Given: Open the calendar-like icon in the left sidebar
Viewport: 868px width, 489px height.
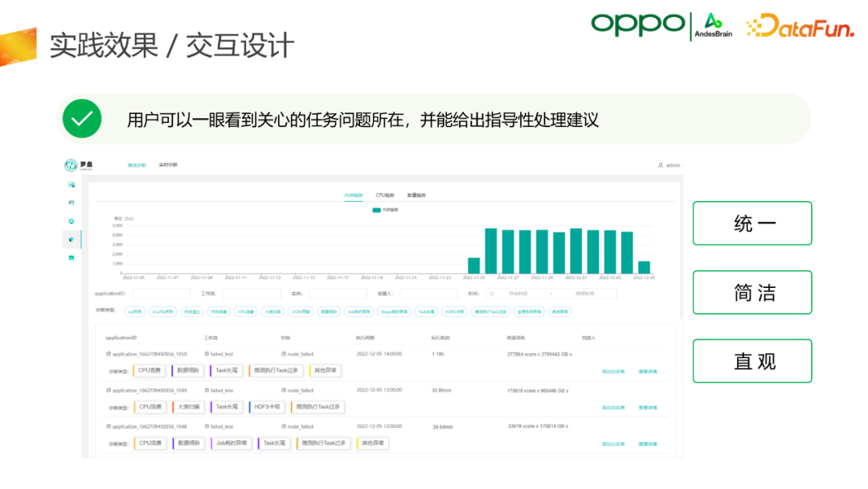Looking at the screenshot, I should [72, 258].
